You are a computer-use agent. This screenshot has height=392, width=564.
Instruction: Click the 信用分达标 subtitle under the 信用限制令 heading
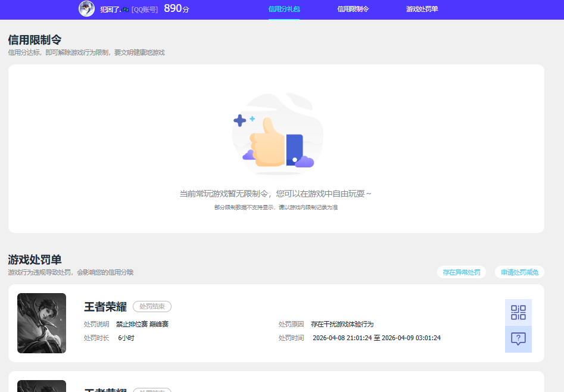tap(86, 52)
